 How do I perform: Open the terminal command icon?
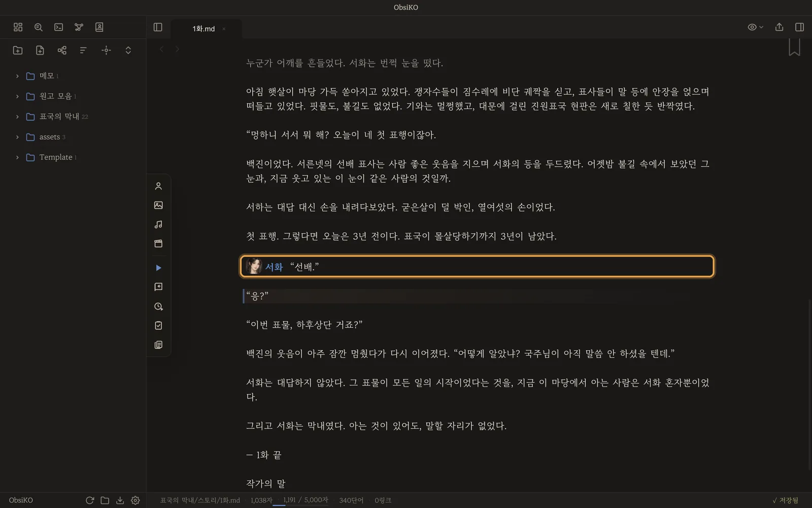click(58, 27)
